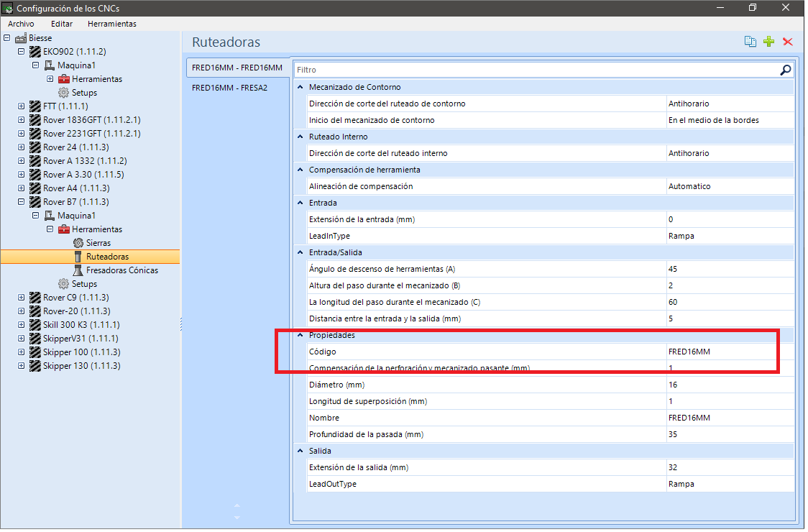Image resolution: width=808 pixels, height=532 pixels.
Task: Click the toolbox icon beside Herramientas under EKO902
Action: pos(64,79)
